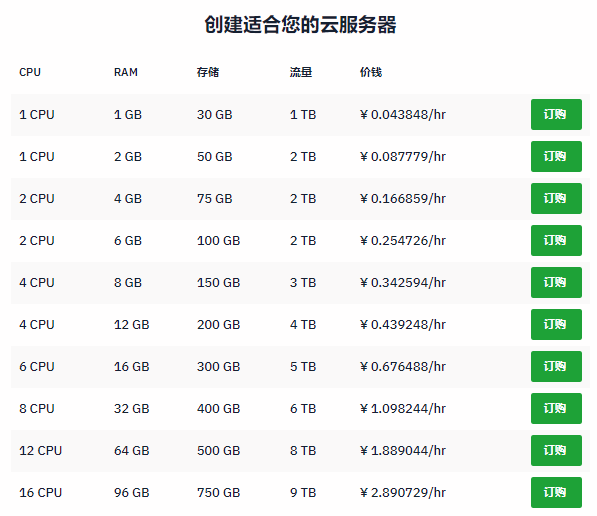Select the 存储 column header
The height and width of the screenshot is (516, 597).
click(x=208, y=72)
